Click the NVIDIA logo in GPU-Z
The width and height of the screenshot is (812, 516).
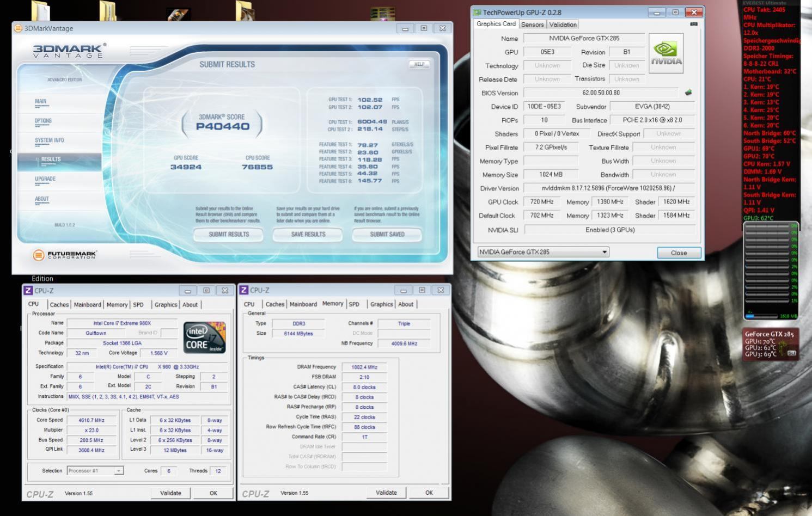point(666,53)
